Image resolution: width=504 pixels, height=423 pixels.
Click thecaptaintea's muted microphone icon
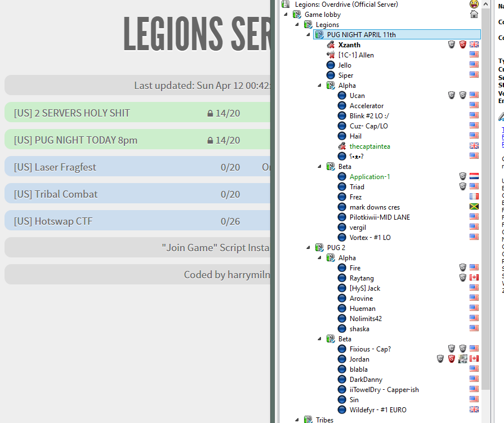point(342,146)
